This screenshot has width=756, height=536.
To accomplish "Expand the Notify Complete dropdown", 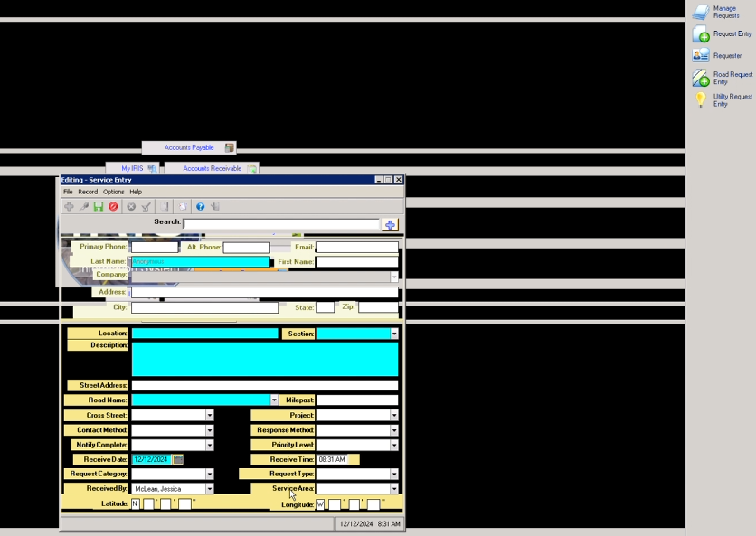I will click(209, 445).
